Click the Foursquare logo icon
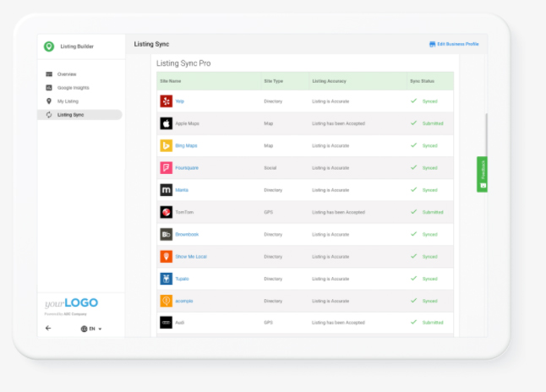The width and height of the screenshot is (546, 392). (x=167, y=168)
